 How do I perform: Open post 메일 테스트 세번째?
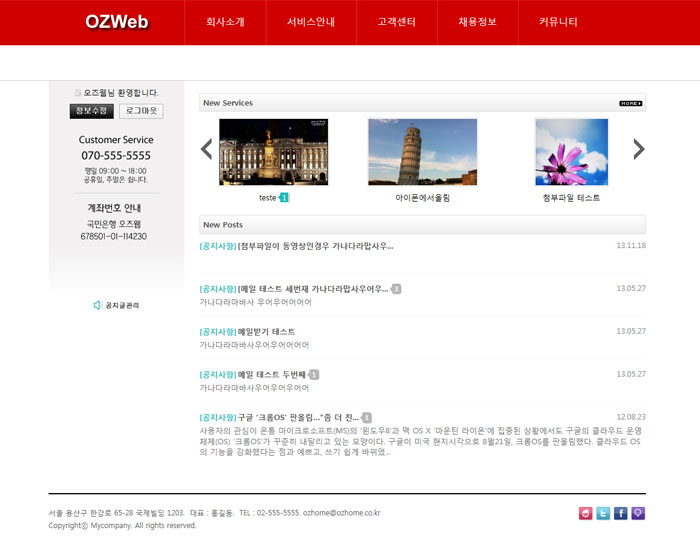312,289
